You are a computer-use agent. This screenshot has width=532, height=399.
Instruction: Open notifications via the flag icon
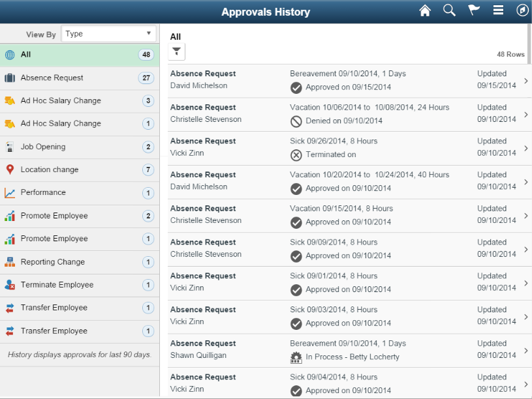point(473,10)
